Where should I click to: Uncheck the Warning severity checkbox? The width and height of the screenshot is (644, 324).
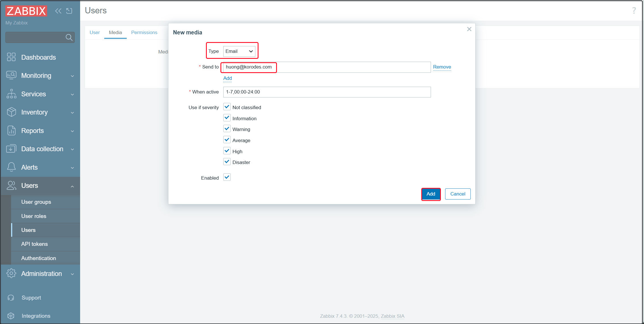[227, 129]
